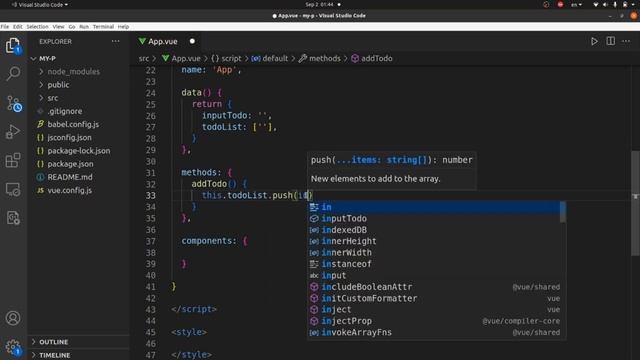Open editor More Actions ellipsis
Screen dimensions: 640x360
pos(626,41)
